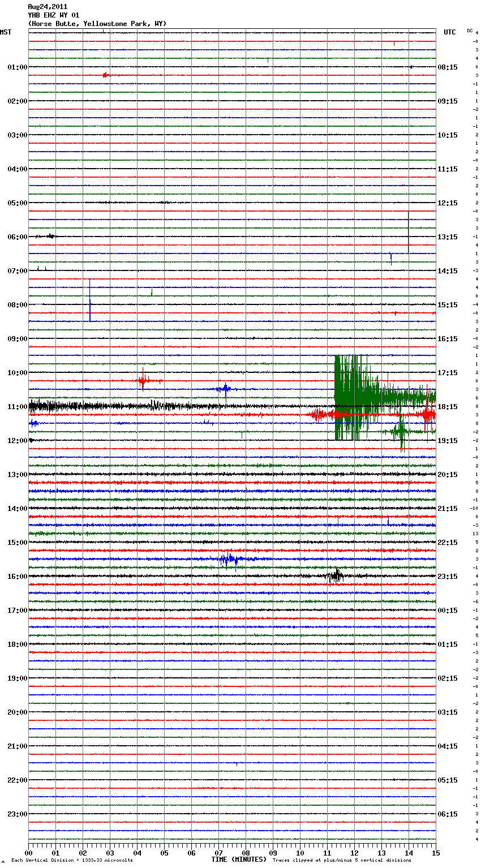Select the 02:00 MST hour label
The width and height of the screenshot is (481, 868).
(x=17, y=101)
